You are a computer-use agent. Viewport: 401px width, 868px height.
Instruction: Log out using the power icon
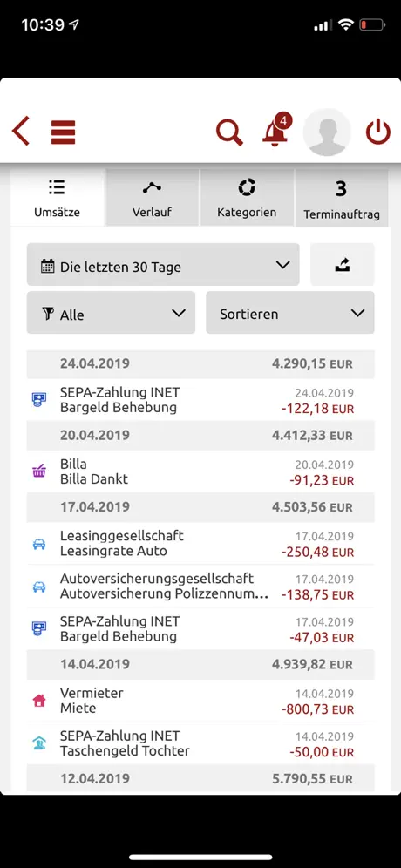tap(378, 132)
